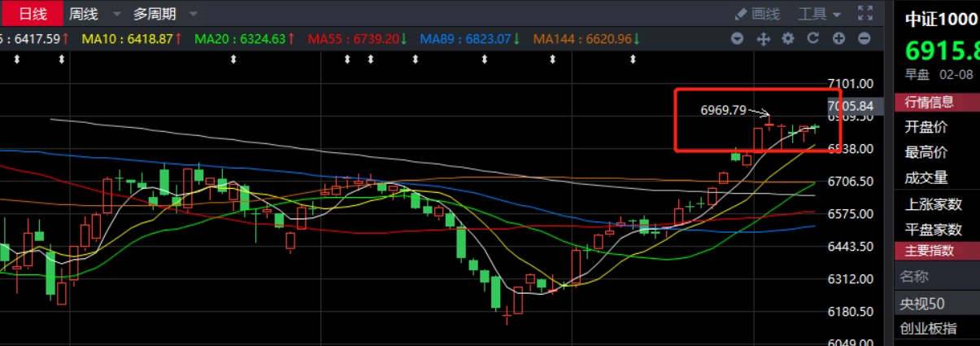Screen dimensions: 980x346
Task: Open the 工具 tools dropdown
Action: pos(819,14)
